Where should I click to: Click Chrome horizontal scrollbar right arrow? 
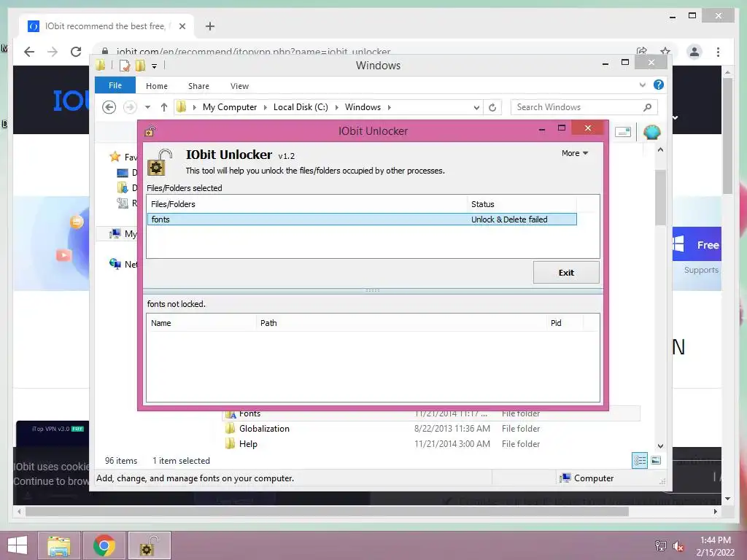(715, 511)
